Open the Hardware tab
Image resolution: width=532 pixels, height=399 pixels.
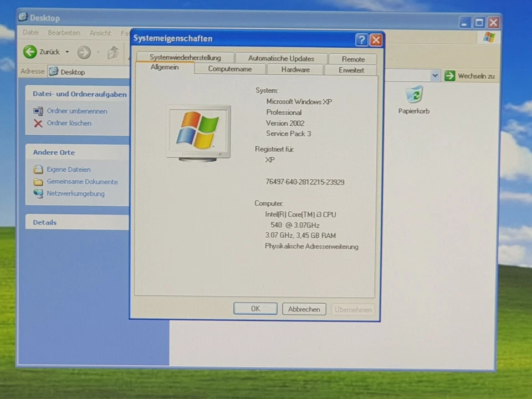[x=295, y=70]
